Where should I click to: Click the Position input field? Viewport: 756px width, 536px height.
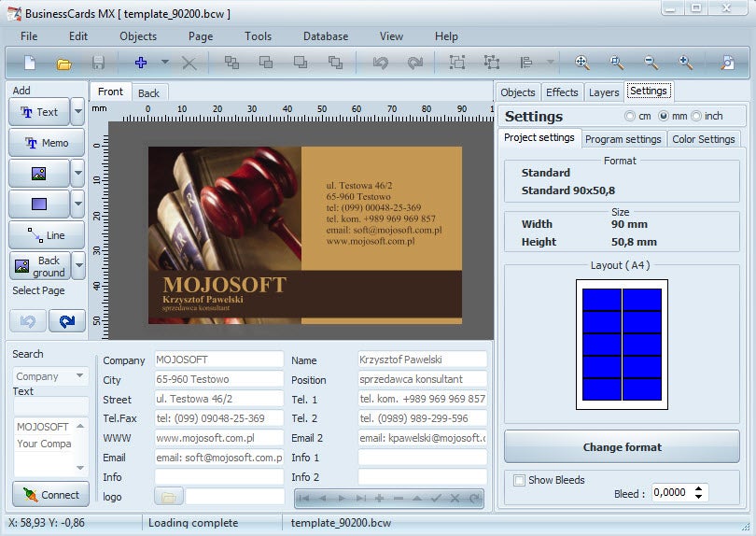(x=422, y=379)
